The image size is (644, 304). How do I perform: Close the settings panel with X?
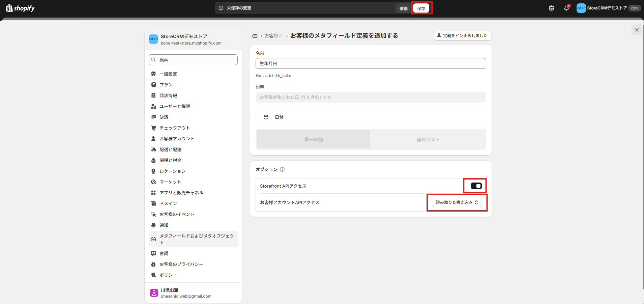637,30
